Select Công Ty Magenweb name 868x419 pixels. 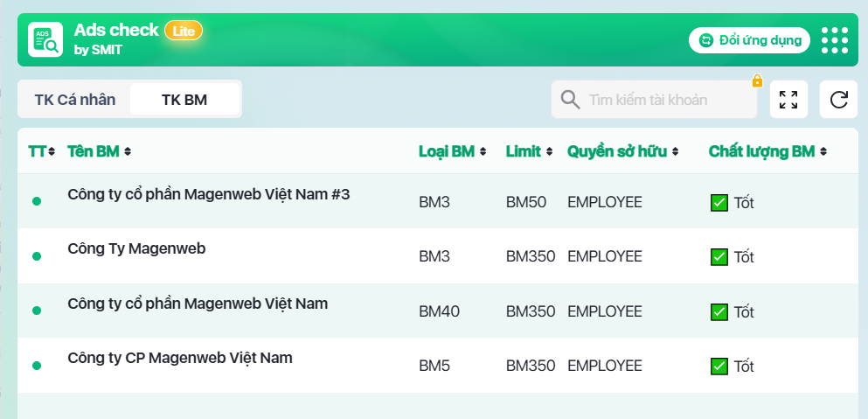pos(136,248)
